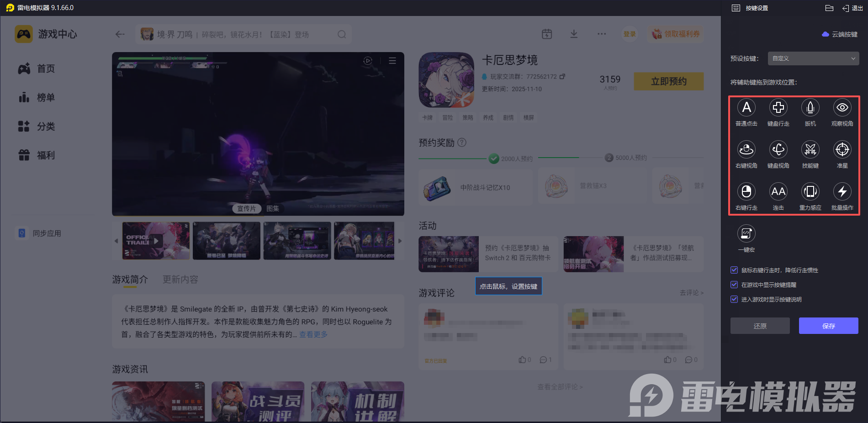Click the game search input field
The image size is (868, 423).
click(x=243, y=34)
